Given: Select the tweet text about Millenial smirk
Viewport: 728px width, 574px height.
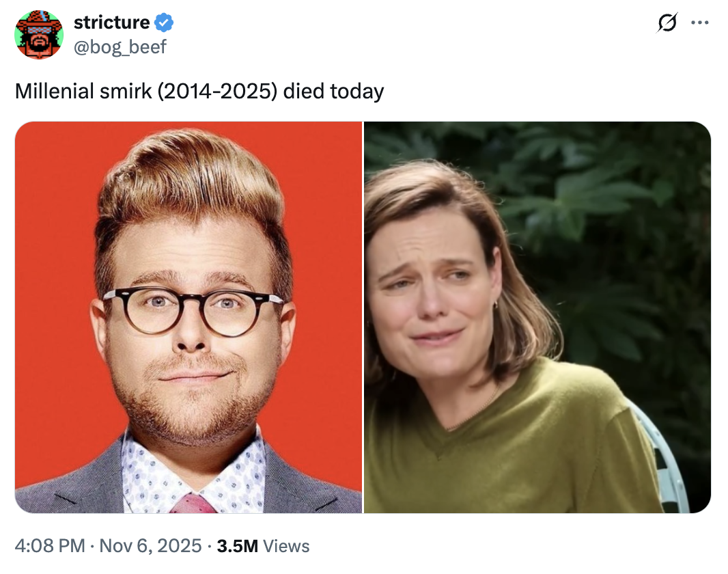Looking at the screenshot, I should (x=198, y=91).
